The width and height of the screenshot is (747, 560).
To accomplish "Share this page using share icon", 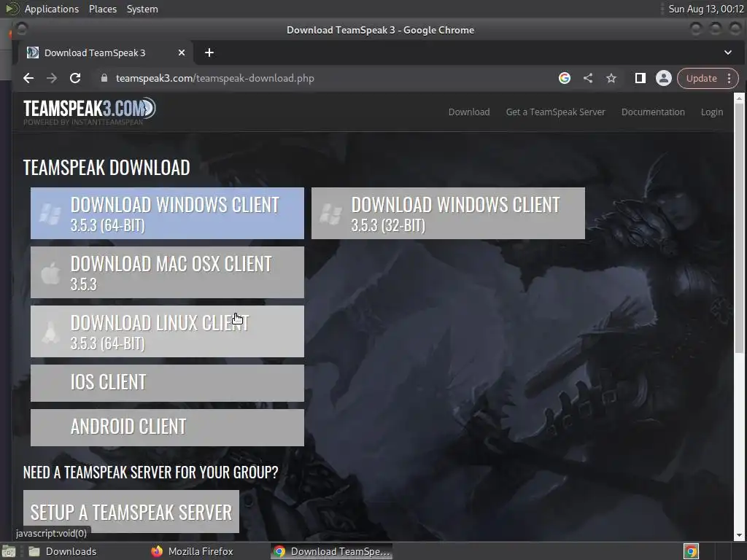I will (588, 78).
